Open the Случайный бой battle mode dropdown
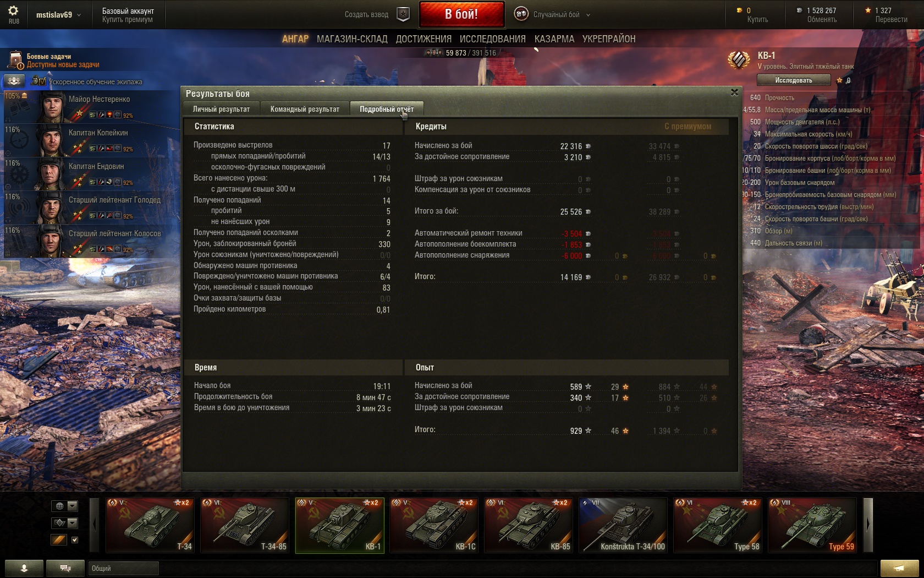The height and width of the screenshot is (578, 924). (552, 14)
